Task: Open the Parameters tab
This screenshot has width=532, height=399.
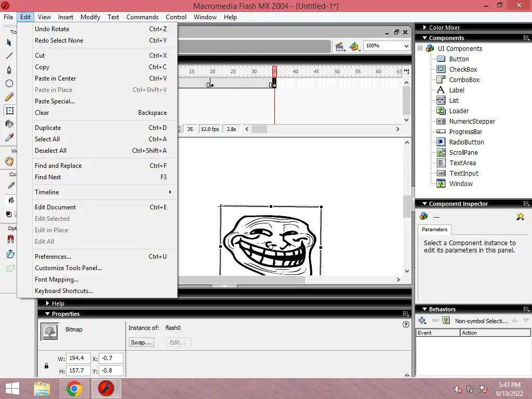Action: pyautogui.click(x=435, y=229)
